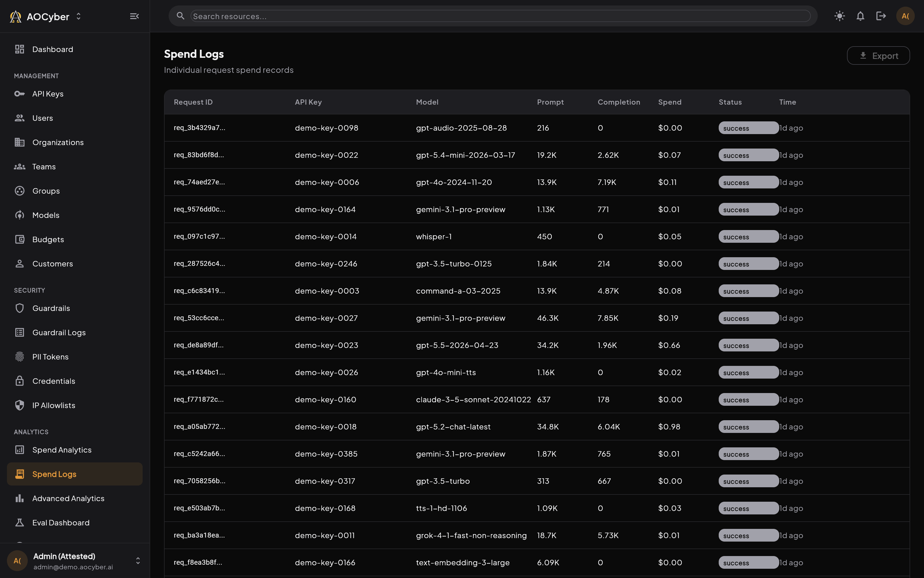924x578 pixels.
Task: Click model tts-1-hd-1106
Action: (441, 508)
